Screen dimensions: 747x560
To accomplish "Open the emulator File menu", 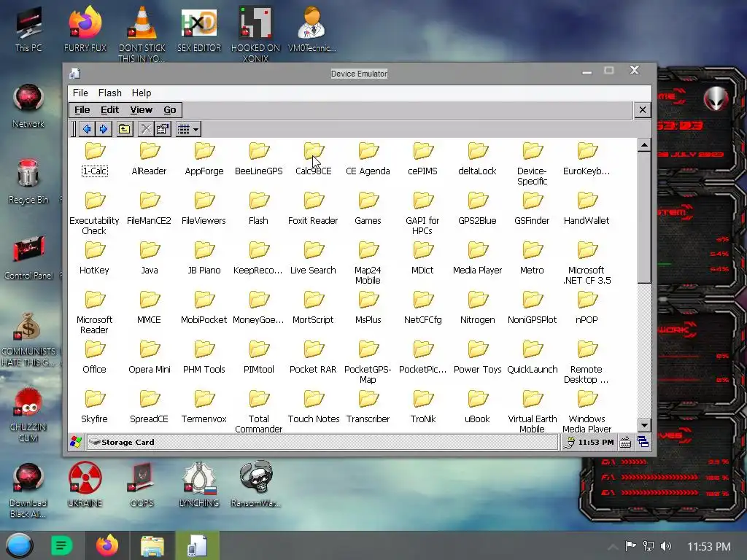I will 80,93.
